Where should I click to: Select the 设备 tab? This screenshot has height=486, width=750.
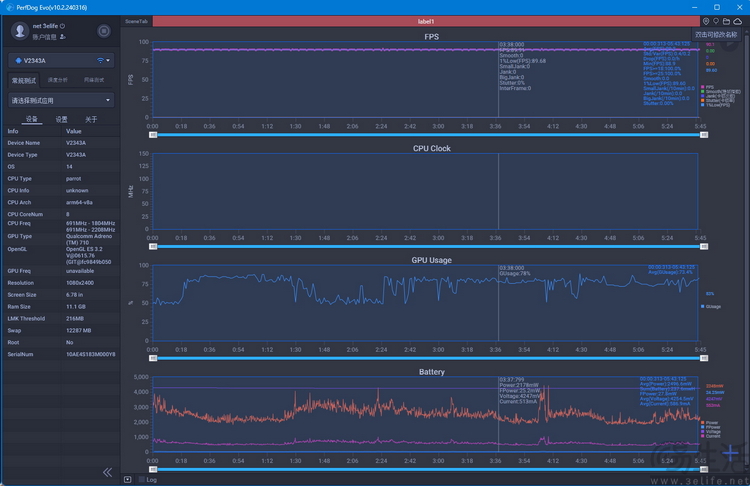pos(32,119)
